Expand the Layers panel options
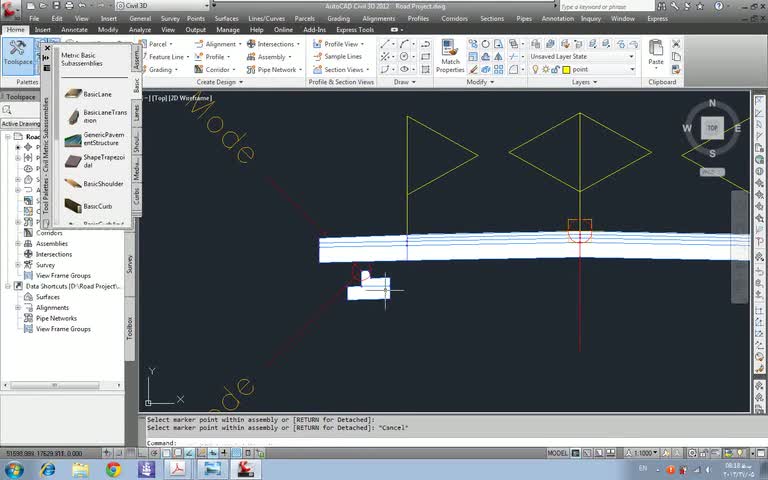This screenshot has height=480, width=768. 584,82
